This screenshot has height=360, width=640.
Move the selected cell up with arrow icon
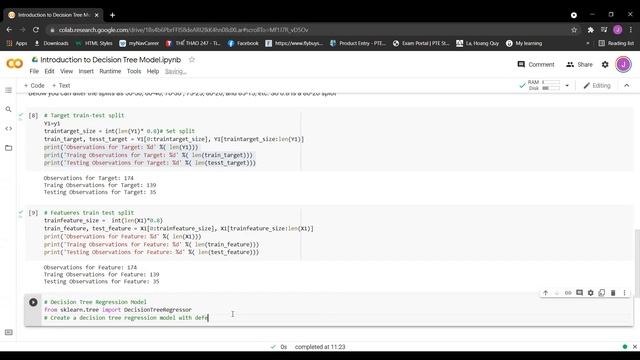(546, 293)
